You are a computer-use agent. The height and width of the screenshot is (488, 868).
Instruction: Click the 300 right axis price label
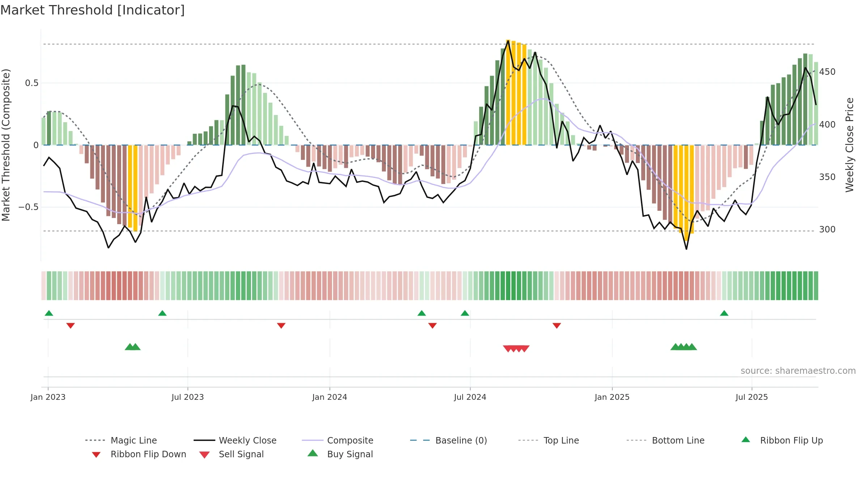click(827, 230)
